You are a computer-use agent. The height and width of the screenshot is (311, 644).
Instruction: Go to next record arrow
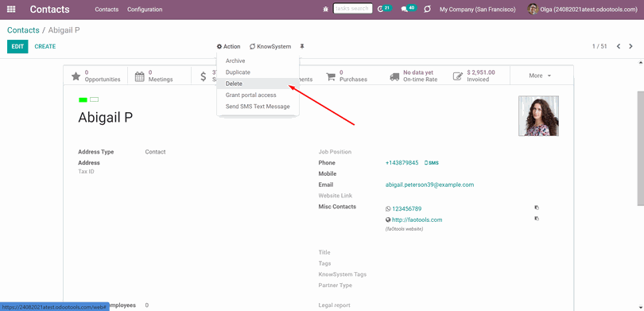tap(630, 46)
